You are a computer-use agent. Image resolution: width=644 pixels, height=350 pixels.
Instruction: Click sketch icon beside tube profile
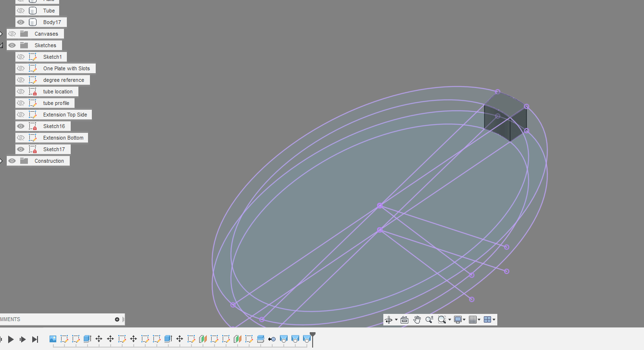point(33,103)
